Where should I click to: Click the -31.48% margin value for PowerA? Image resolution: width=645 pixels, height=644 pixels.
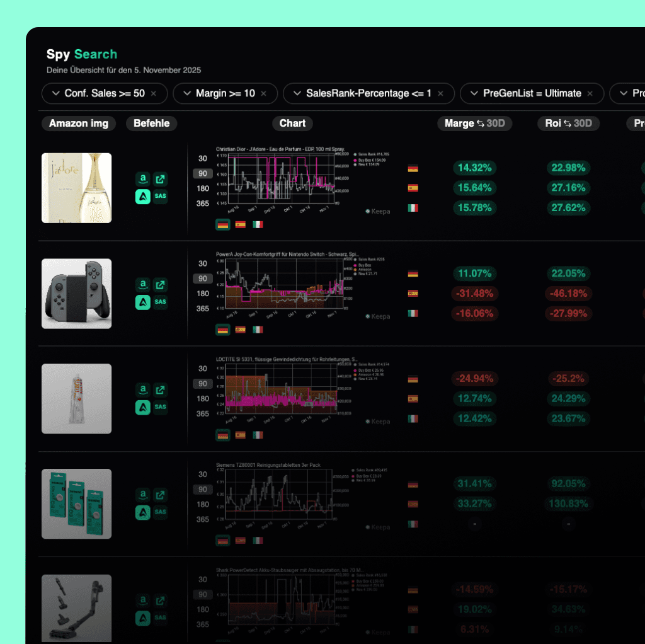click(475, 294)
